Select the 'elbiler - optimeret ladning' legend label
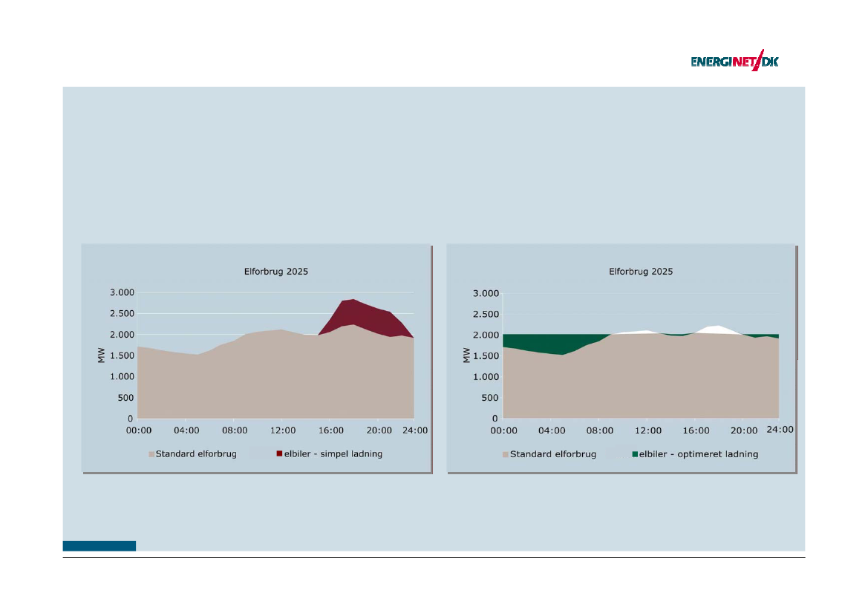Image resolution: width=868 pixels, height=613 pixels. (x=699, y=454)
